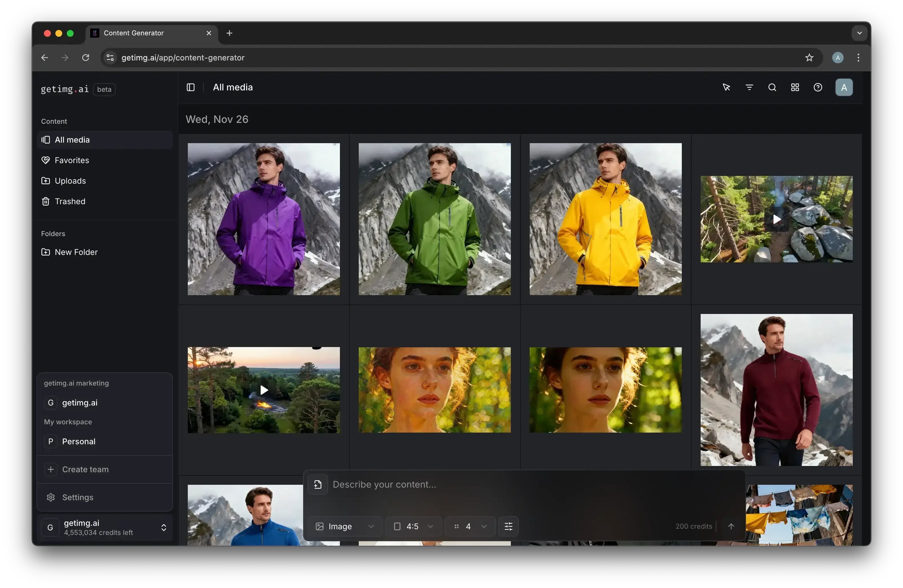Select the Personal workspace
This screenshot has width=903, height=588.
click(x=78, y=441)
